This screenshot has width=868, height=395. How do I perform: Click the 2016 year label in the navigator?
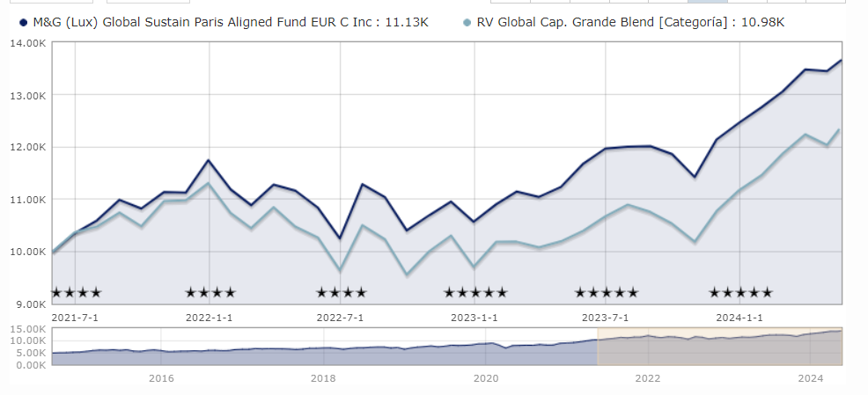(161, 378)
